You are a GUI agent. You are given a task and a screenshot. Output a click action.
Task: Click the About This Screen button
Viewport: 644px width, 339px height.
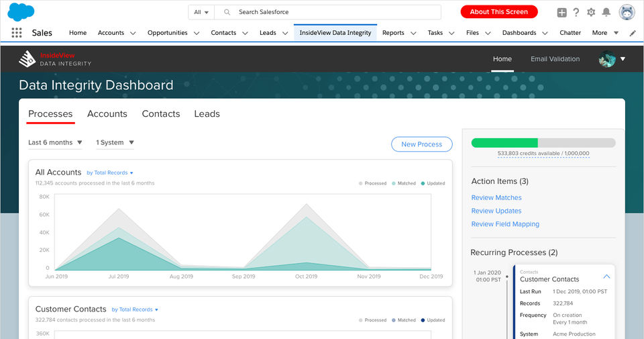click(x=499, y=12)
